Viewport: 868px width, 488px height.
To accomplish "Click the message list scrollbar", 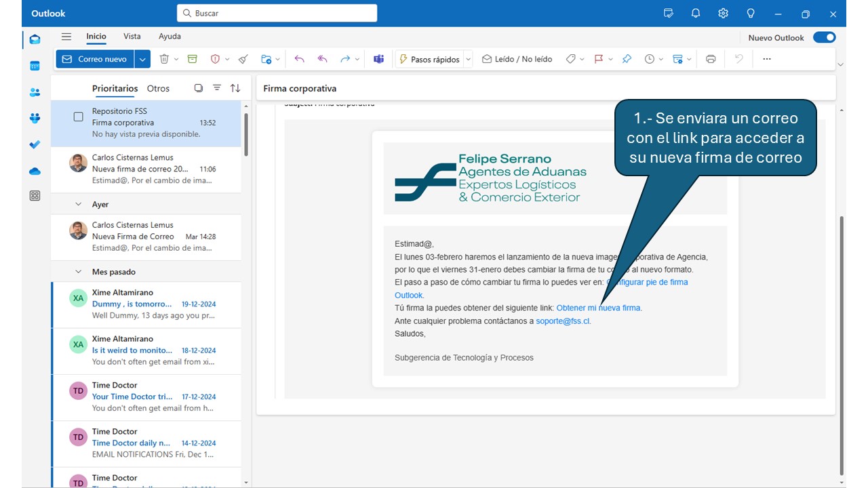I will click(245, 134).
